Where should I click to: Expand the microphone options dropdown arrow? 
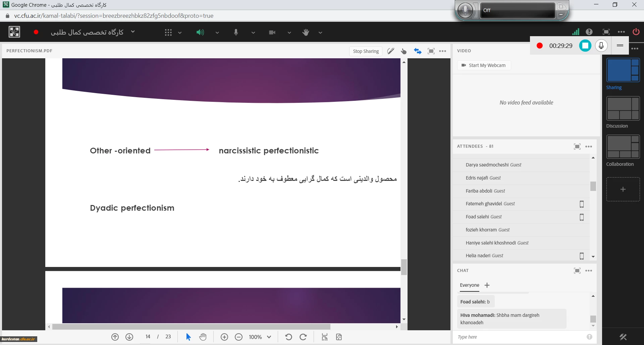pos(253,33)
